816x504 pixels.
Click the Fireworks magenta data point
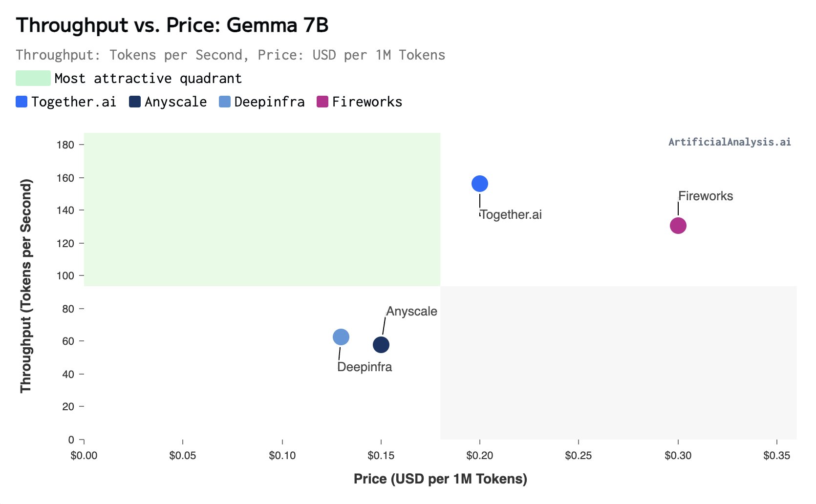[x=678, y=226]
